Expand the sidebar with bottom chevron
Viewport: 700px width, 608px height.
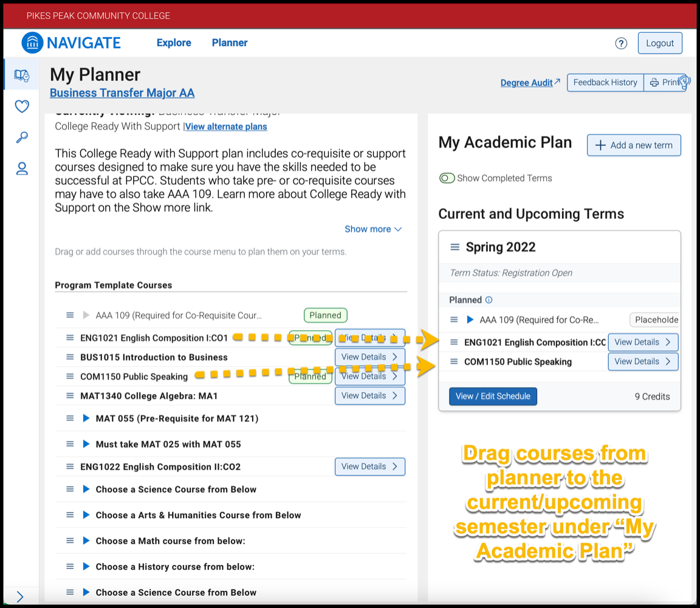(x=19, y=596)
